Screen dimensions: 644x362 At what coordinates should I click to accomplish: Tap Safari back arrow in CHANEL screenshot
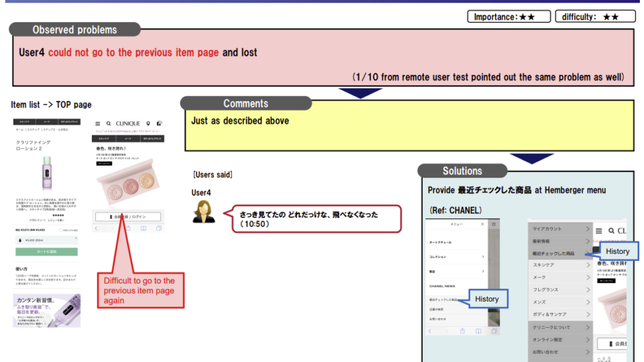(x=430, y=330)
